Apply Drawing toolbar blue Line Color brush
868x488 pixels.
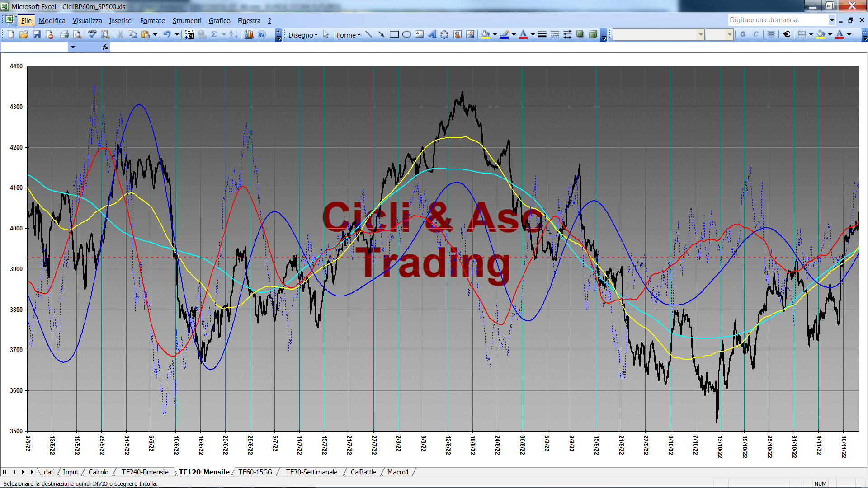point(504,34)
